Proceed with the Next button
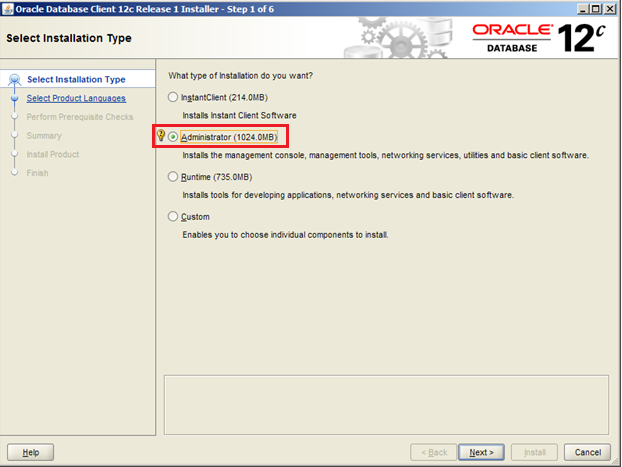The image size is (622, 467). click(482, 452)
